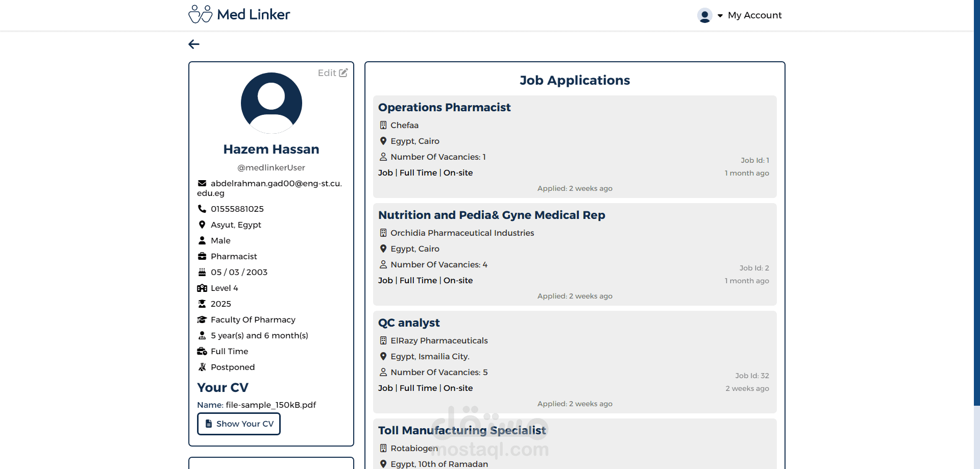The width and height of the screenshot is (980, 469).
Task: Click the document icon in Show Your CV
Action: [x=209, y=424]
